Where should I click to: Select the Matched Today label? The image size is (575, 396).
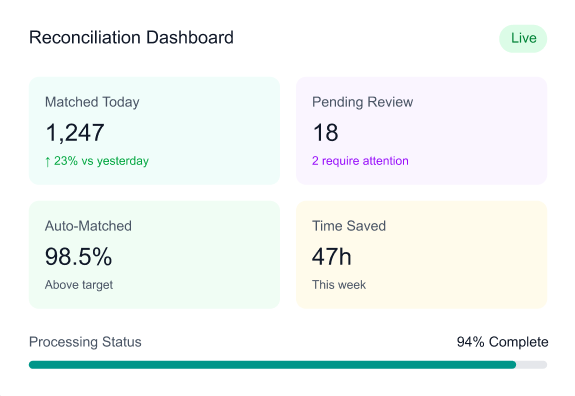(92, 102)
